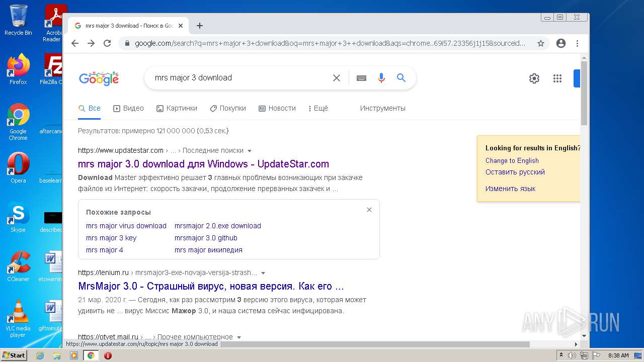The width and height of the screenshot is (644, 362).
Task: Open 'Инструменты' search tools
Action: (382, 108)
